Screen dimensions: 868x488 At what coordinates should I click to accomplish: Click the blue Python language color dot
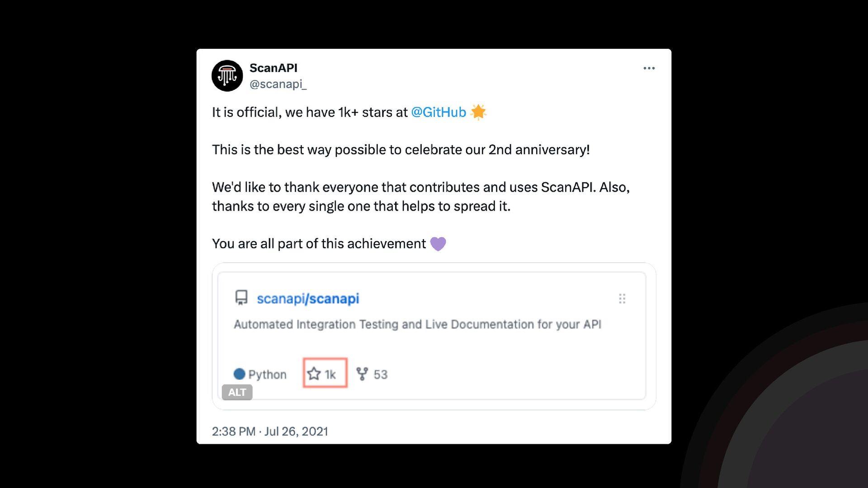point(239,374)
